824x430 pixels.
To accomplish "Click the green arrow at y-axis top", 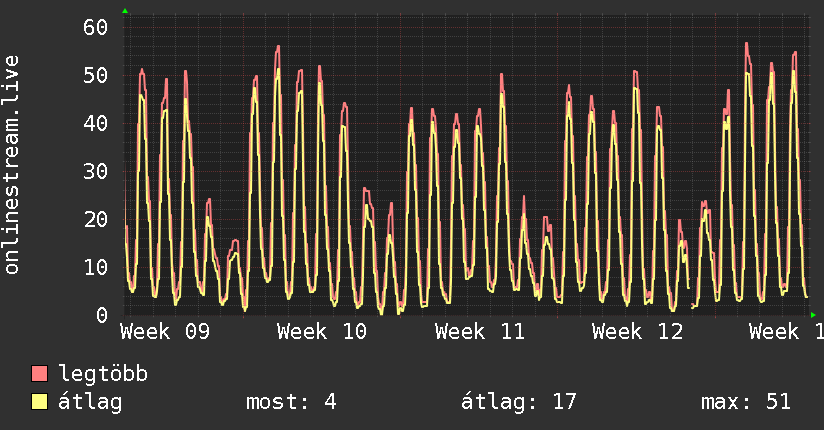I will click(125, 11).
